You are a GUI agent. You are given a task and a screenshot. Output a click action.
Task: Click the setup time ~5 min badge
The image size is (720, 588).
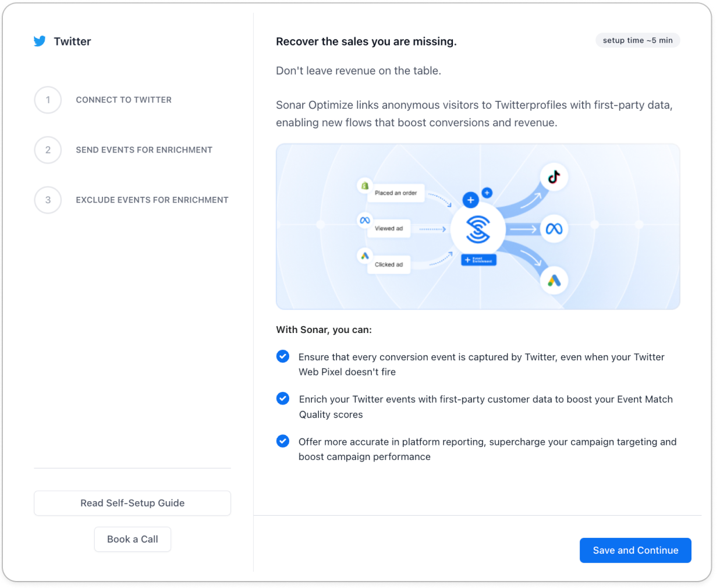[637, 40]
